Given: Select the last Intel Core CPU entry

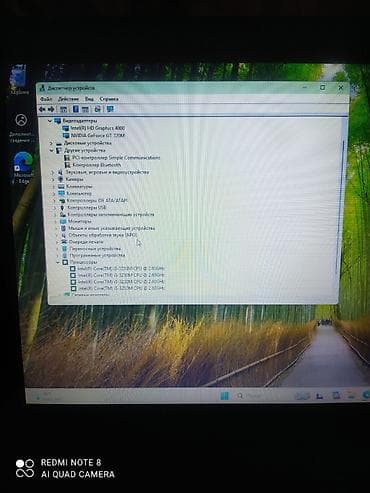Looking at the screenshot, I should point(121,288).
